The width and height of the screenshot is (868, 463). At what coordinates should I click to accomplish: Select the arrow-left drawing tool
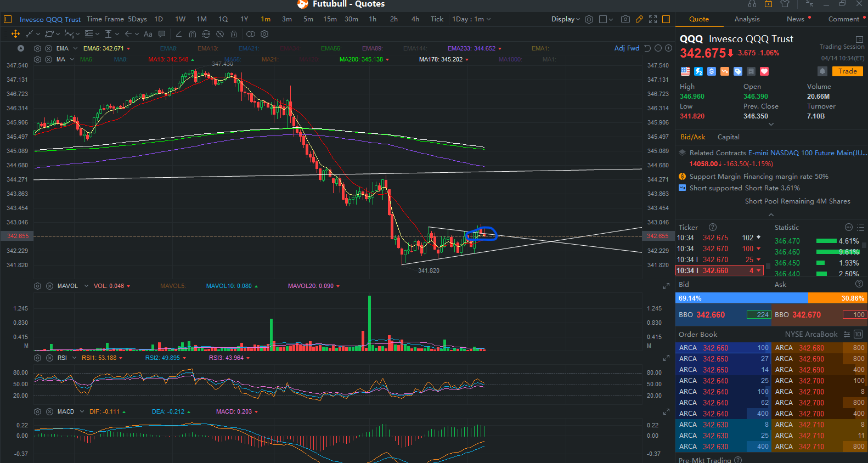[x=128, y=34]
